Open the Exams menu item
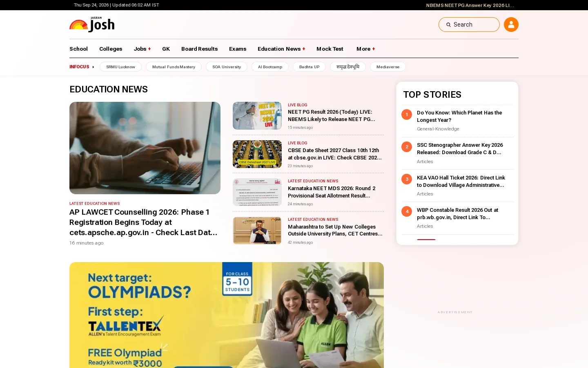This screenshot has height=368, width=588. tap(238, 49)
